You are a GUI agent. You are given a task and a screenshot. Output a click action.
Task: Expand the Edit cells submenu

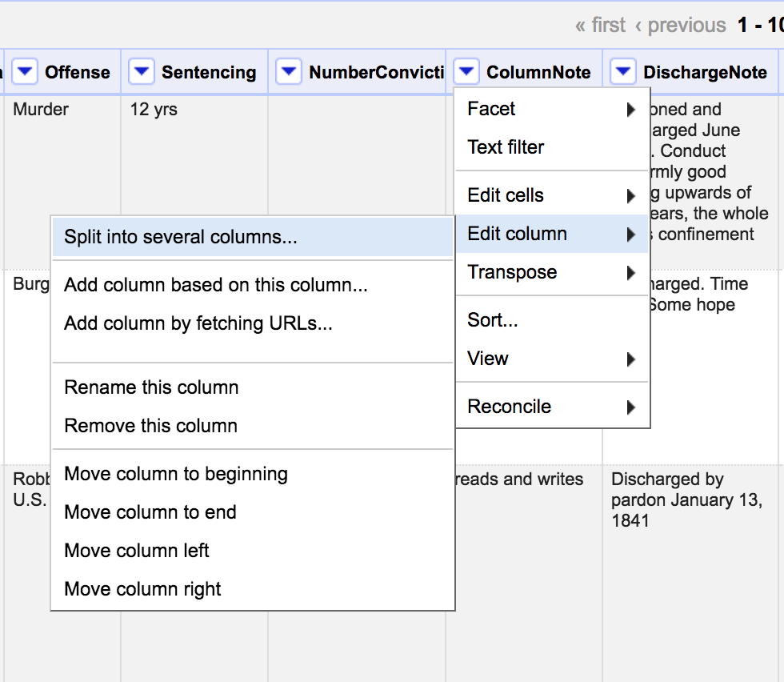[x=552, y=195]
